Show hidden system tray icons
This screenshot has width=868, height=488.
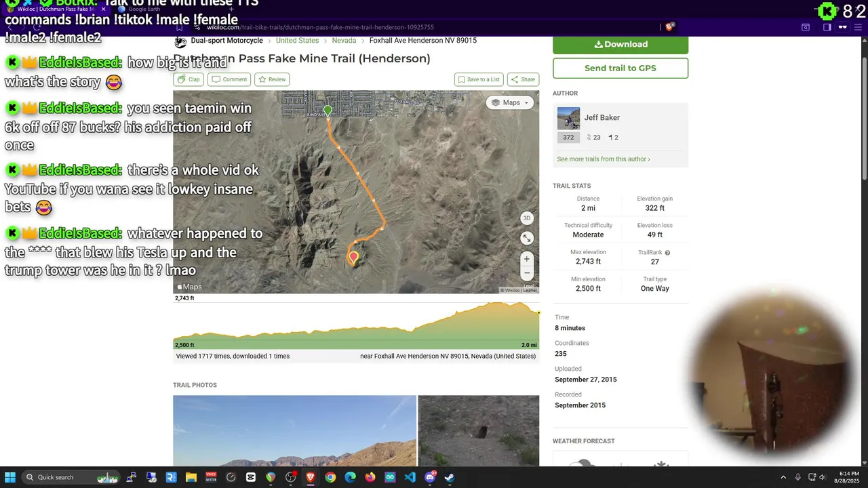[x=783, y=477]
